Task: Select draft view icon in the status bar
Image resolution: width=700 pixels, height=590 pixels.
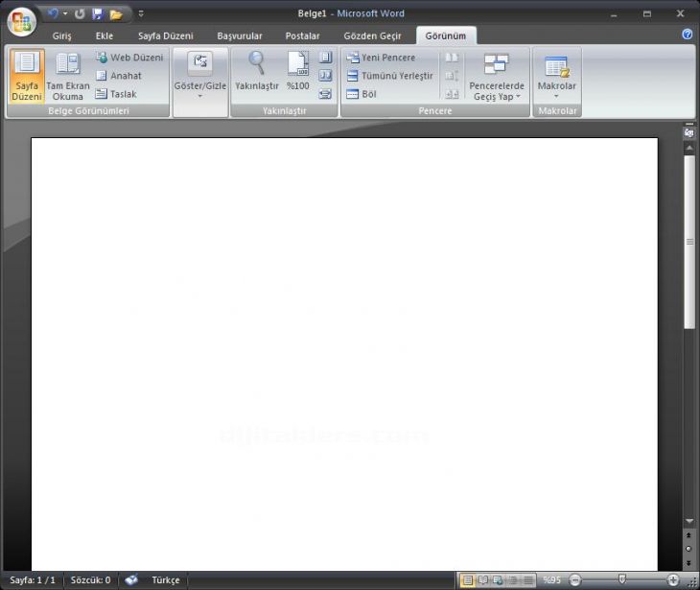Action: (x=528, y=580)
